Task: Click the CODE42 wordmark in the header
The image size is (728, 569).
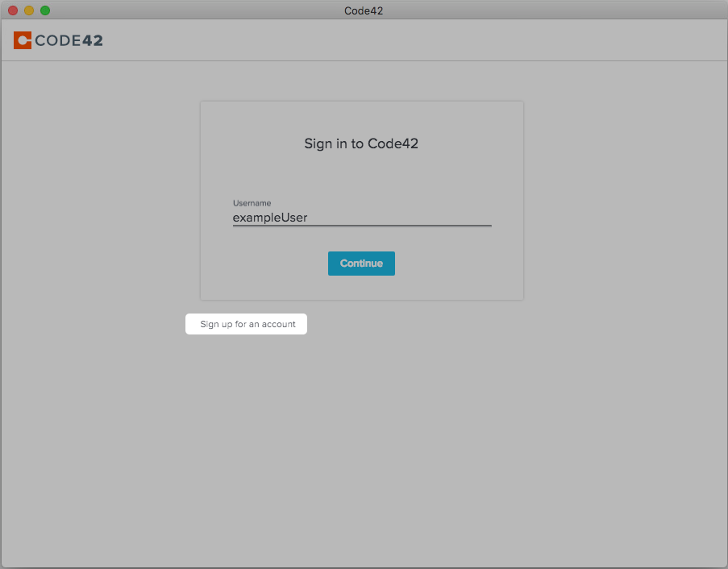Action: coord(68,39)
